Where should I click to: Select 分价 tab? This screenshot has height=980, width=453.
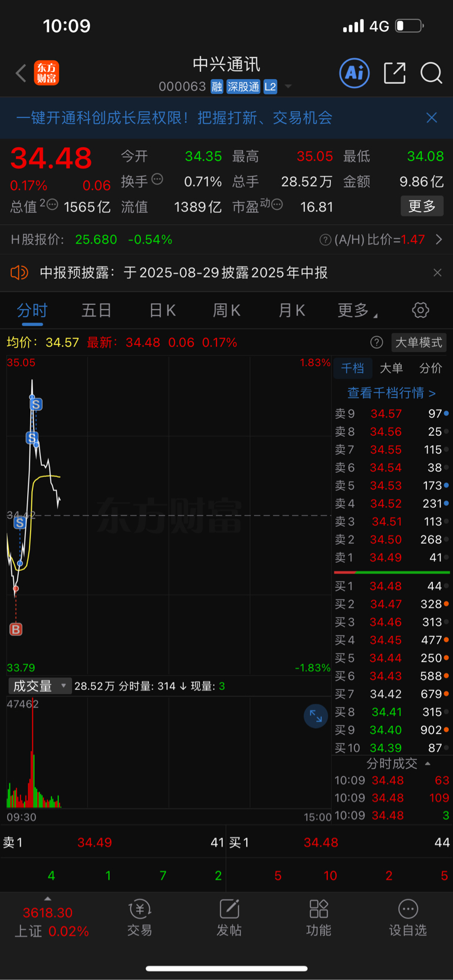point(431,368)
